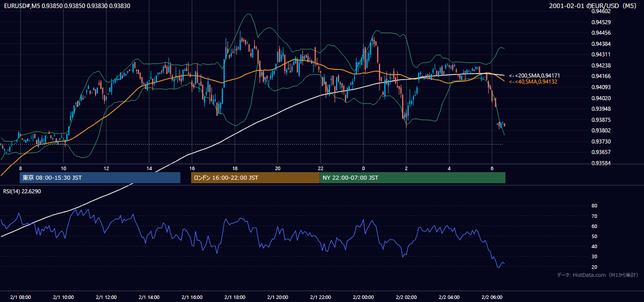Click price axis value 0.94093
The width and height of the screenshot is (644, 302).
point(601,87)
